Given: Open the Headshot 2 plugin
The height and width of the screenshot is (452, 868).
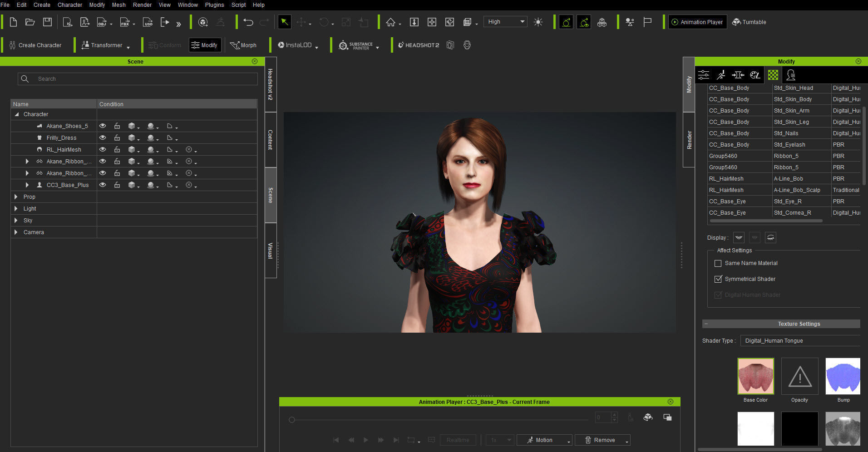Looking at the screenshot, I should point(419,45).
